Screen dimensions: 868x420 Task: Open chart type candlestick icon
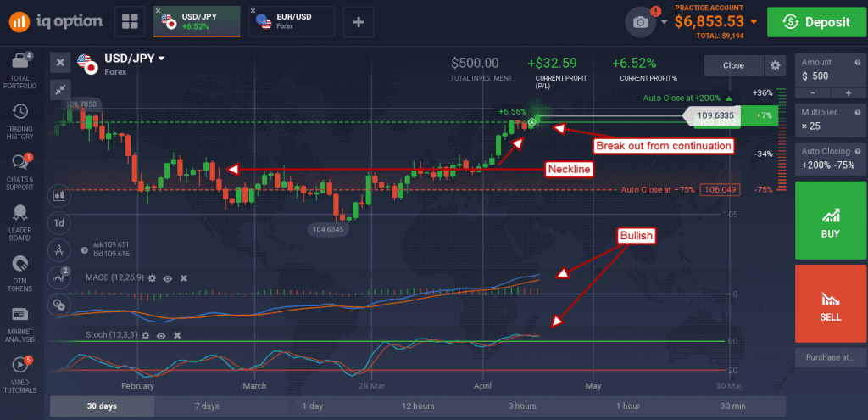tap(58, 195)
